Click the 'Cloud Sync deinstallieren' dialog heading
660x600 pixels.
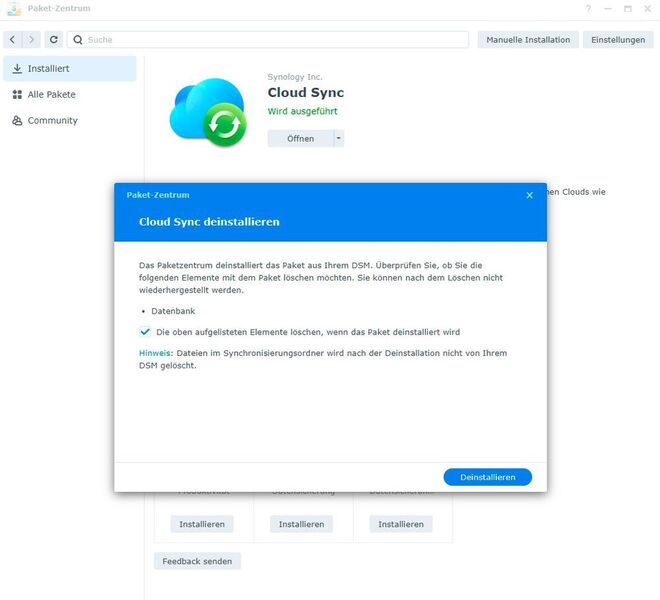(209, 221)
